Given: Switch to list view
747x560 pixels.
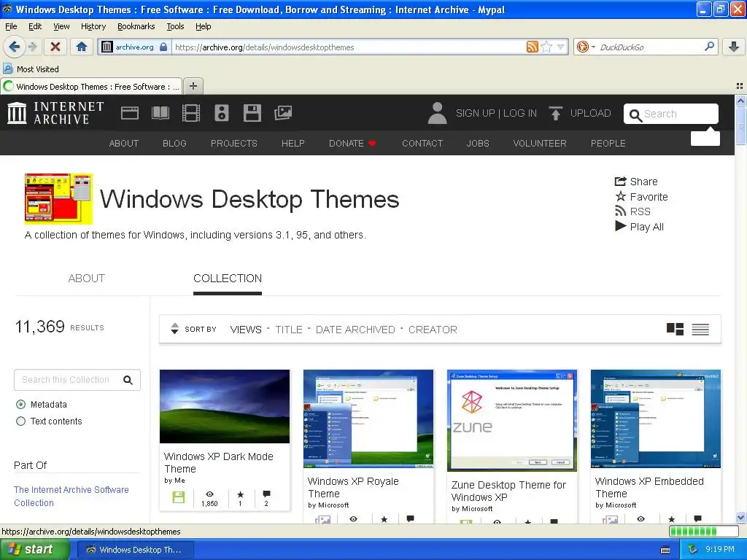Looking at the screenshot, I should [x=700, y=329].
